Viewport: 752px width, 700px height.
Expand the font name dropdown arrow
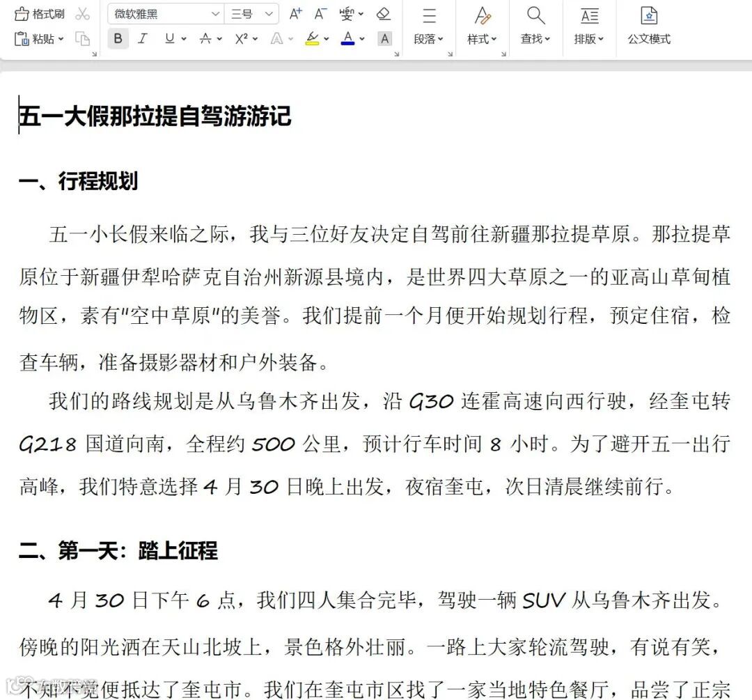(x=215, y=14)
